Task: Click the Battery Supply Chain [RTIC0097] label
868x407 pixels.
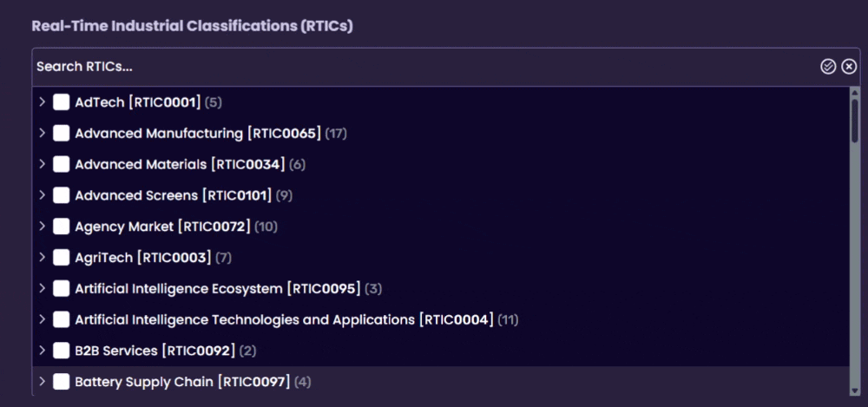Action: (181, 382)
